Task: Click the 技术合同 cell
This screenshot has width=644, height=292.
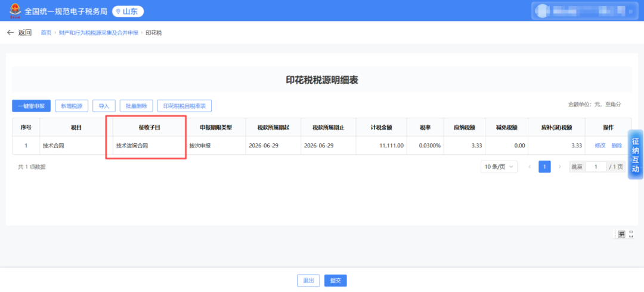Action: click(x=76, y=146)
